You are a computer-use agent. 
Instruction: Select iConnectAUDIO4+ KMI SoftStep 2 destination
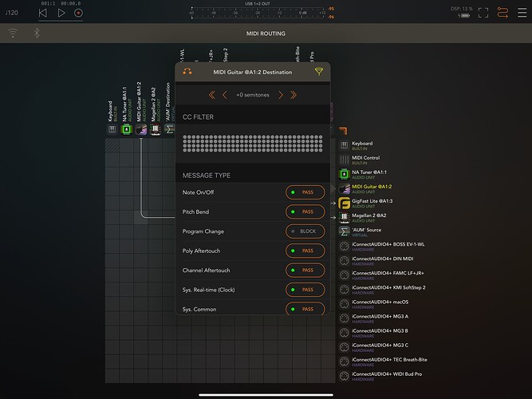pyautogui.click(x=382, y=290)
